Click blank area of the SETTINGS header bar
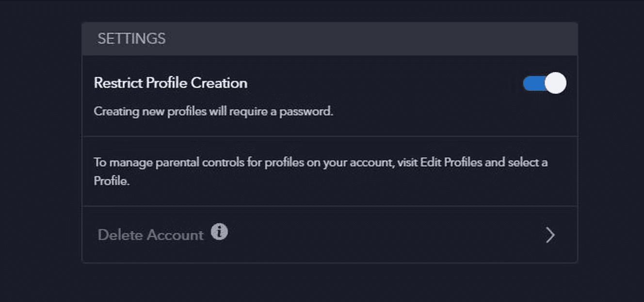 tap(369, 39)
